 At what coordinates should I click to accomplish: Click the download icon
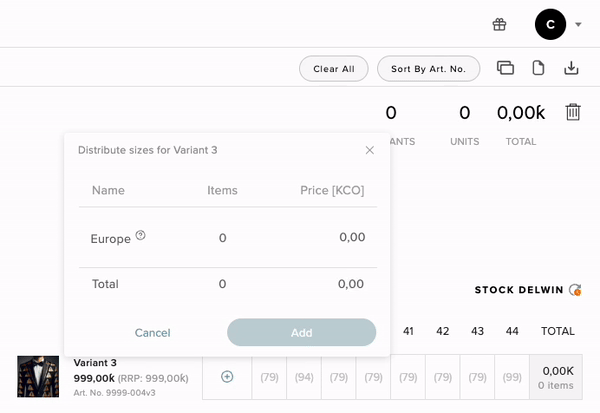pyautogui.click(x=571, y=68)
